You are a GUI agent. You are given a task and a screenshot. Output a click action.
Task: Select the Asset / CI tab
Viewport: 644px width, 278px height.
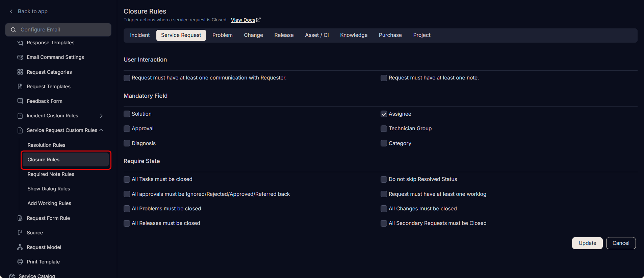pos(317,35)
